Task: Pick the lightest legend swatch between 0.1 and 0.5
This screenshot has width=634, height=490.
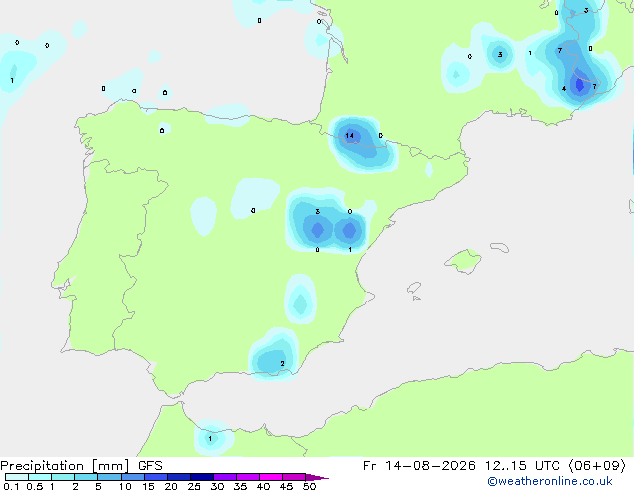Action: (17, 477)
